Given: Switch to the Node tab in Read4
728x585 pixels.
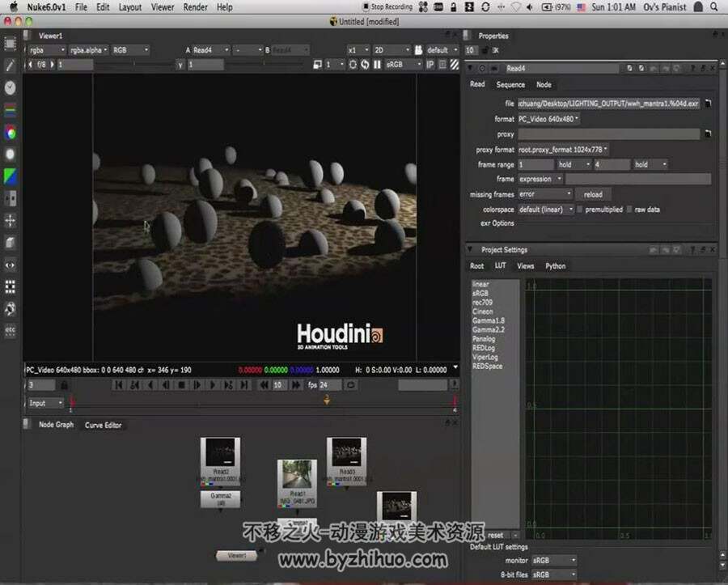Looking at the screenshot, I should [544, 84].
